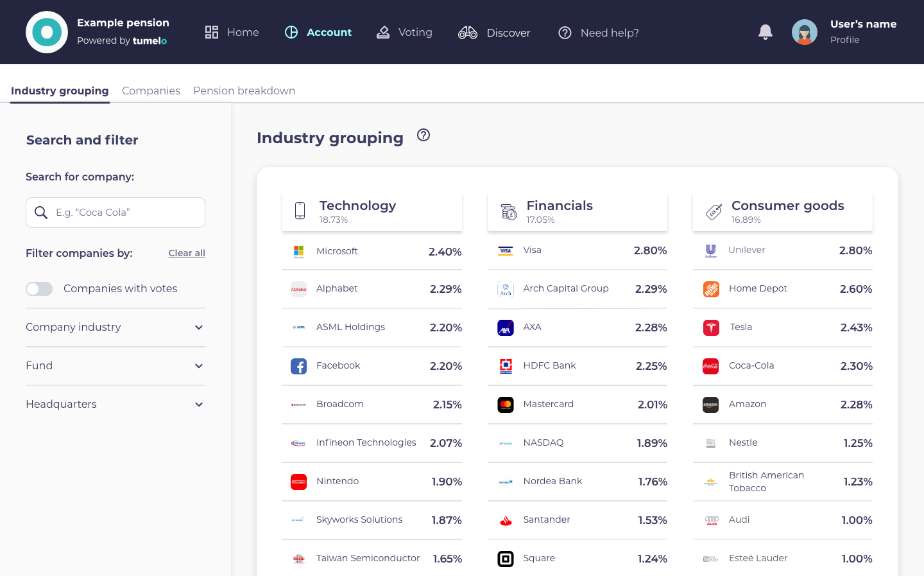Click the Santander logo icon
924x576 pixels.
tap(506, 520)
